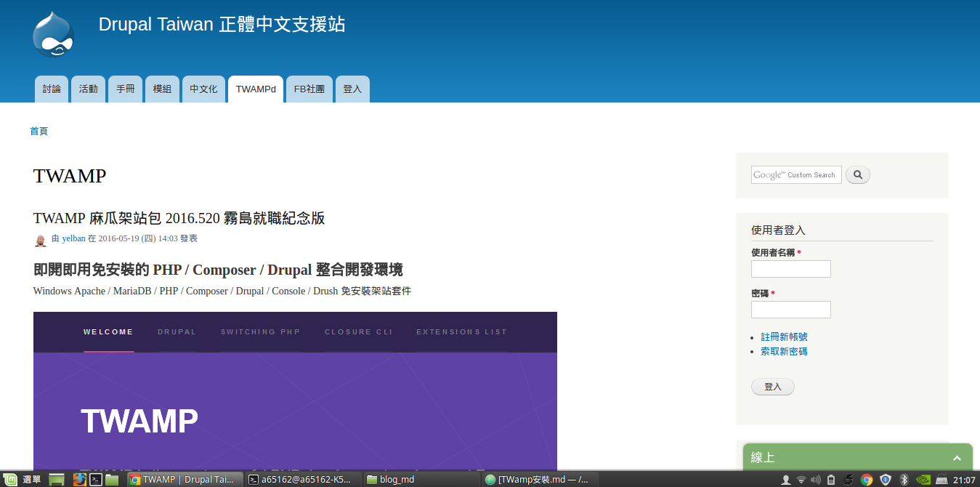The image size is (980, 487).
Task: Open the 討論 tab
Action: pyautogui.click(x=52, y=89)
